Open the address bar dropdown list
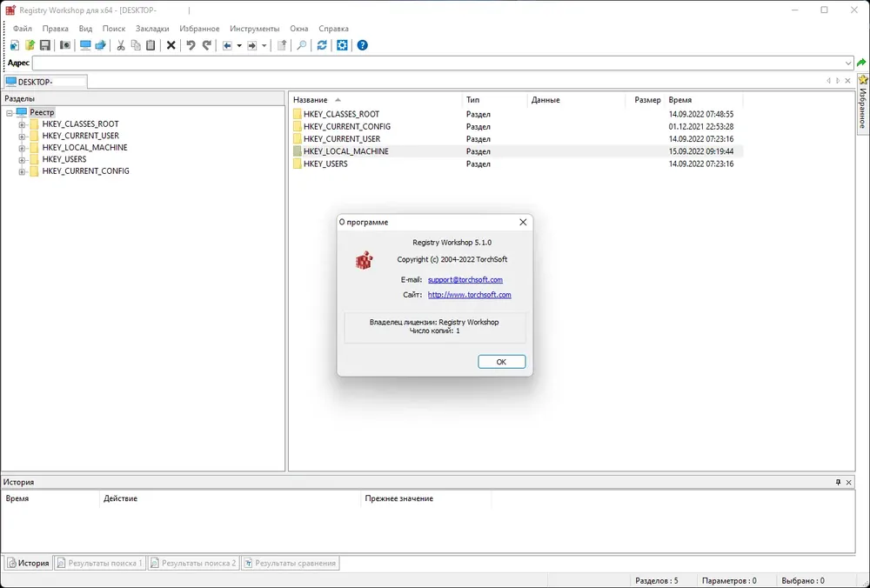The width and height of the screenshot is (870, 588). point(847,63)
